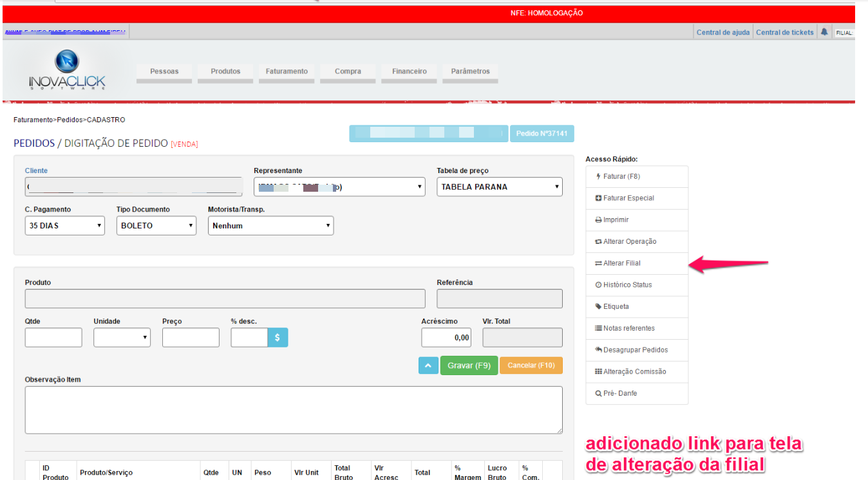
Task: Click the Cancelar (F10) button
Action: (531, 365)
